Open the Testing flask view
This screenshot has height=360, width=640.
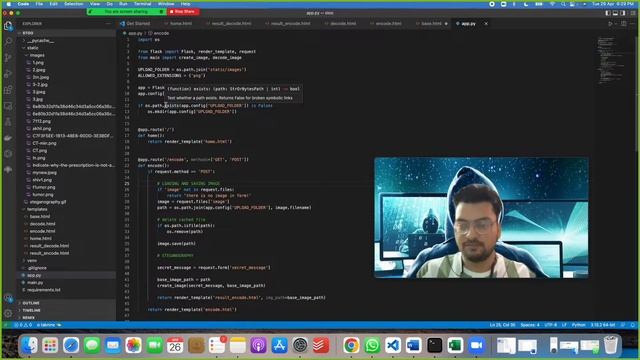pyautogui.click(x=8, y=122)
